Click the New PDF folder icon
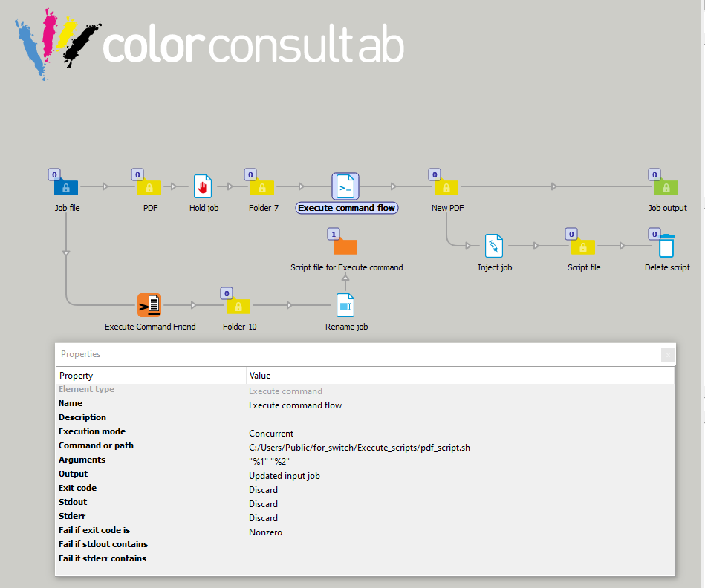This screenshot has width=705, height=588. 447,187
